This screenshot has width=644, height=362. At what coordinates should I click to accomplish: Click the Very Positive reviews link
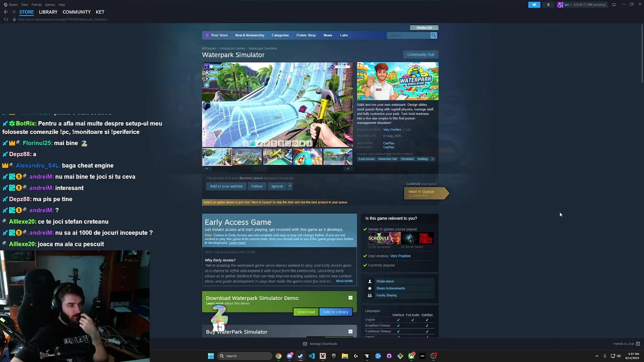(392, 130)
